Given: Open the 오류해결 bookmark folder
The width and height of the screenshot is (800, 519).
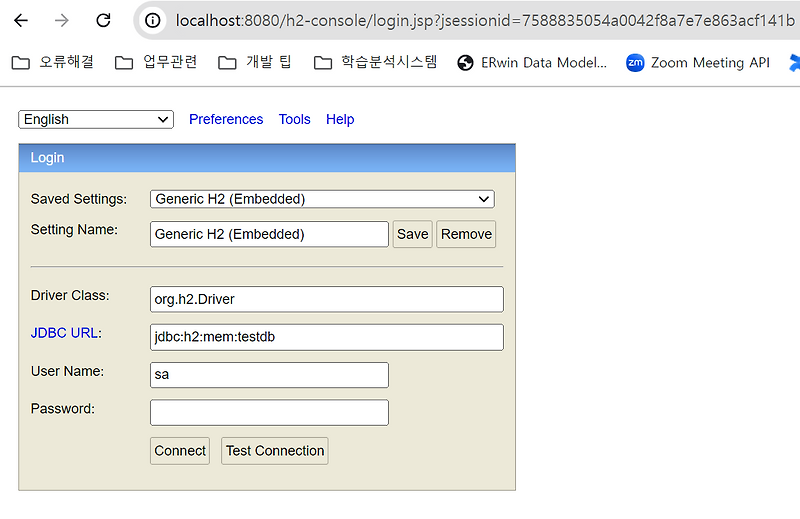Looking at the screenshot, I should [x=53, y=62].
